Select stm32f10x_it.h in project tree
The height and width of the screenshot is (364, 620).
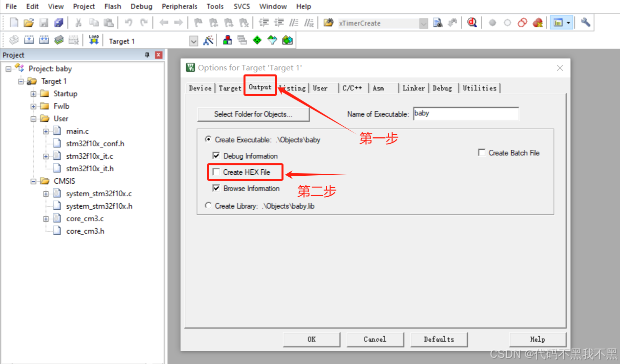point(89,168)
